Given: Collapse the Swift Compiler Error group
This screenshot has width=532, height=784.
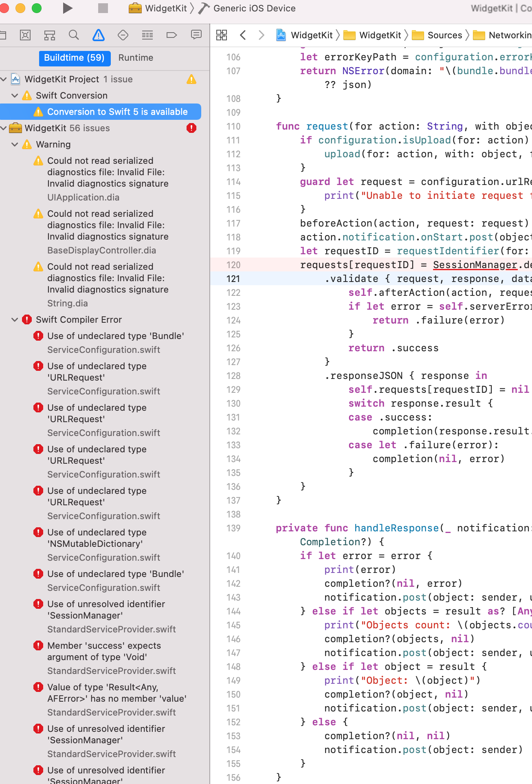Looking at the screenshot, I should point(15,319).
